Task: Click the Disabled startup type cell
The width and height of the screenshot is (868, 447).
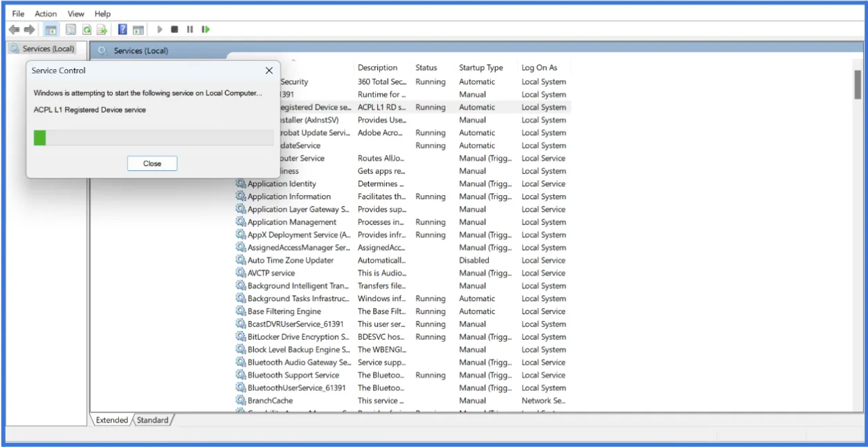Action: [474, 260]
